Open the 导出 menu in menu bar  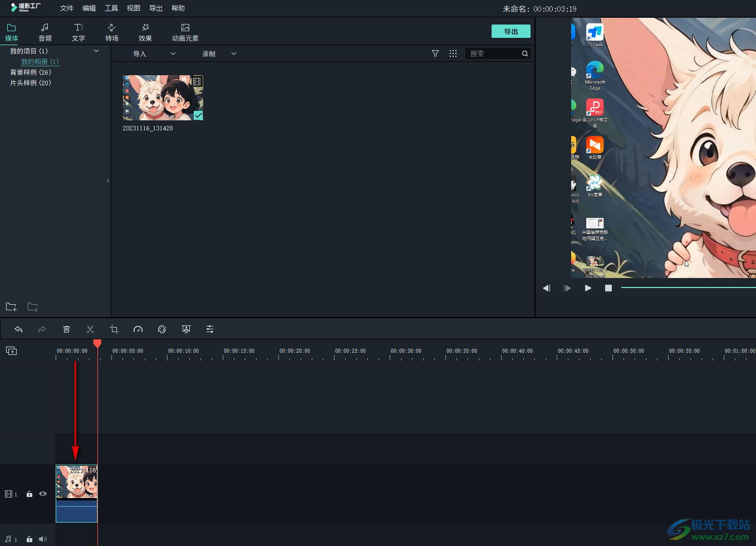pos(156,8)
